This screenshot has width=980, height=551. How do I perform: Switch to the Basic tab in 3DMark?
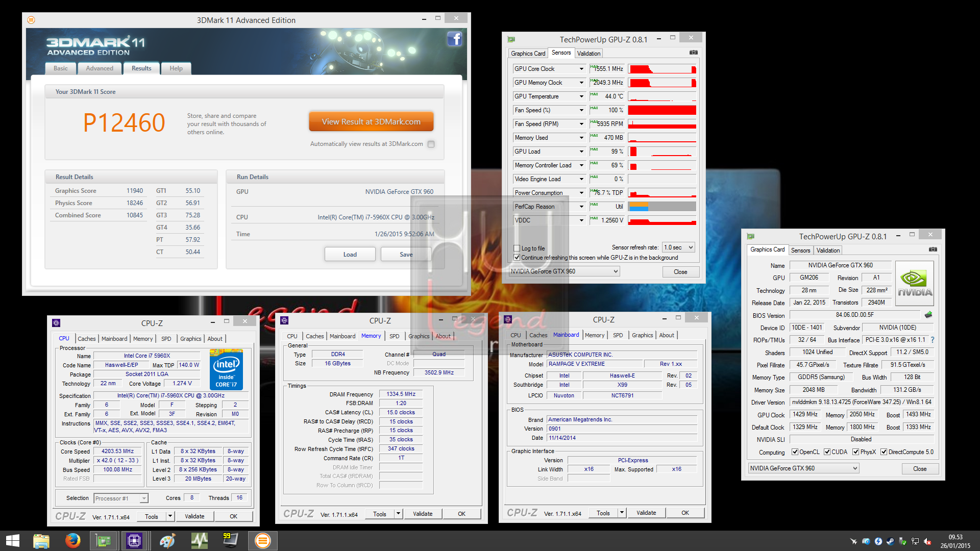(61, 68)
